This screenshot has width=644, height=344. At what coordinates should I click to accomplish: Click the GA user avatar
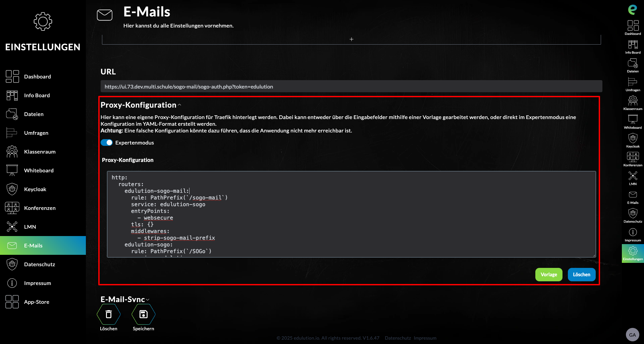click(x=632, y=335)
